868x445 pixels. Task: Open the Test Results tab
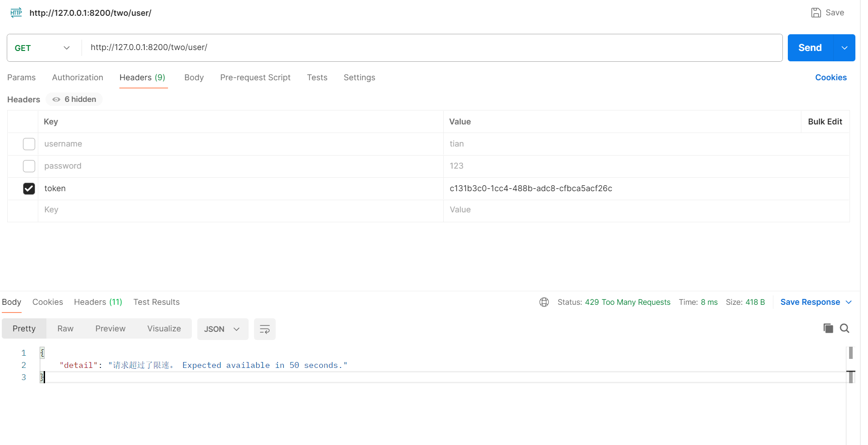pos(156,302)
